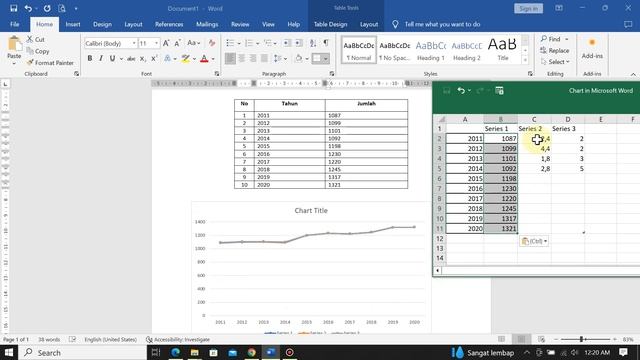The height and width of the screenshot is (360, 640).
Task: Click the Windows Start button
Action: click(9, 352)
